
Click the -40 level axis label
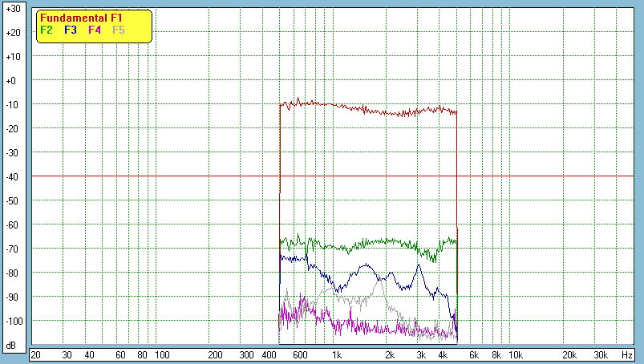pyautogui.click(x=12, y=176)
